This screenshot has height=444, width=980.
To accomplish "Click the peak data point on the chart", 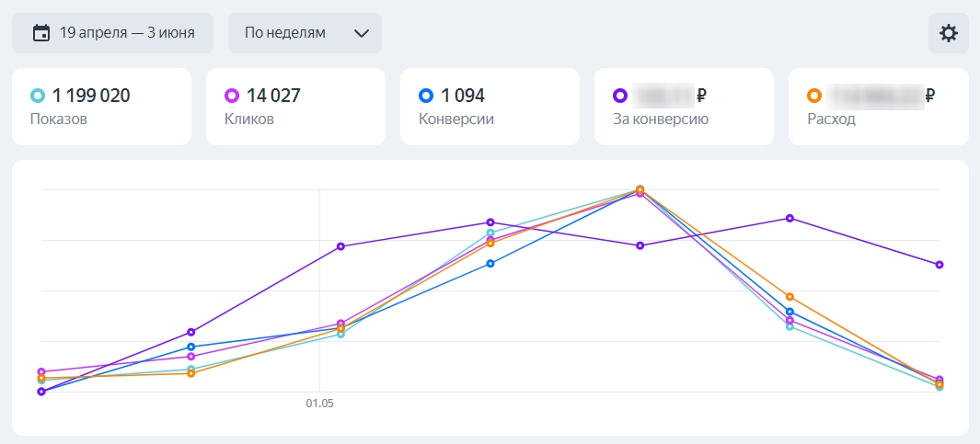I will (640, 189).
